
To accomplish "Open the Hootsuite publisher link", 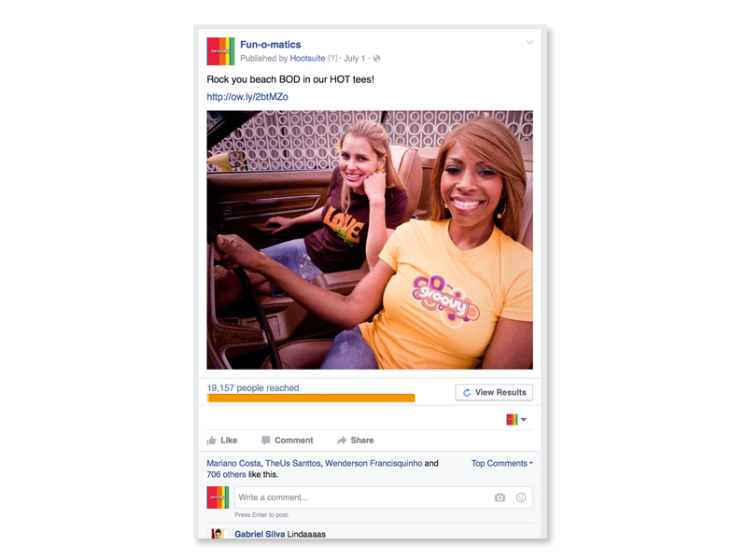I will pyautogui.click(x=307, y=58).
